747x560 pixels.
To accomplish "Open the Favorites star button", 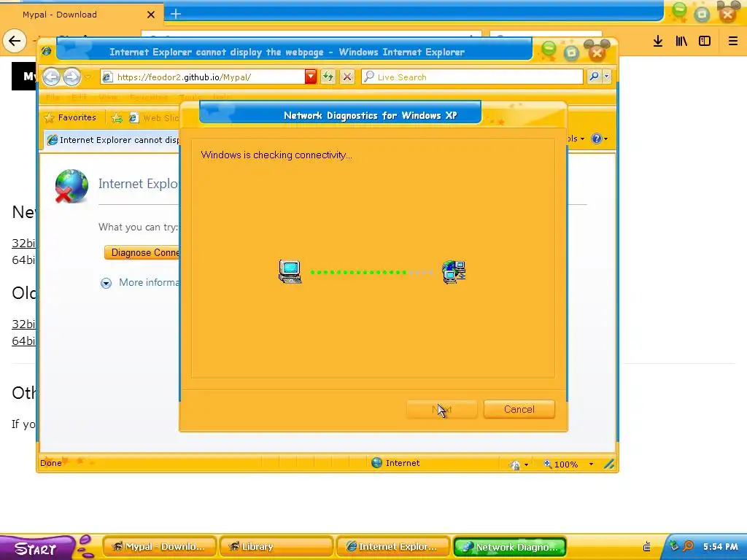I will pos(70,117).
